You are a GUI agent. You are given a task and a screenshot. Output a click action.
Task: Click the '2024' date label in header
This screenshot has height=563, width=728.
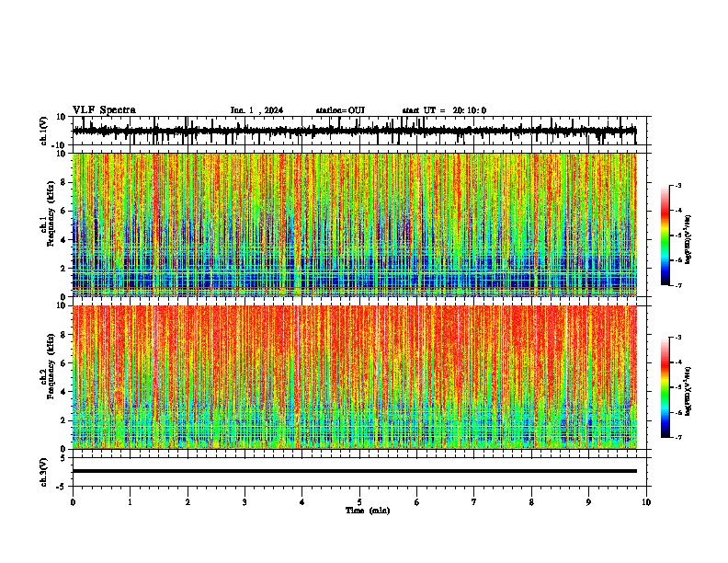[274, 110]
